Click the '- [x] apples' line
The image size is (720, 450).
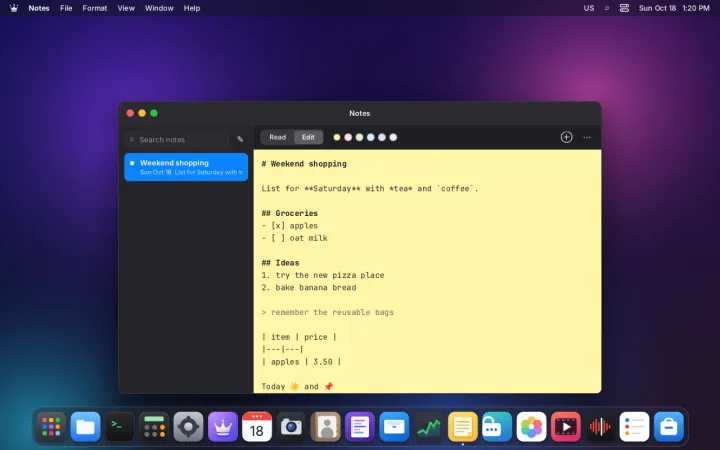click(290, 225)
